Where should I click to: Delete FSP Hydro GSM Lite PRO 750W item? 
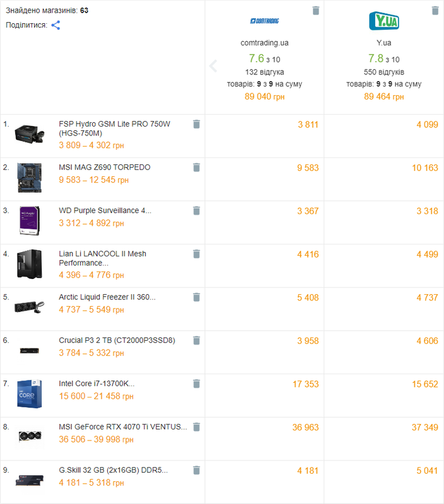(x=197, y=124)
